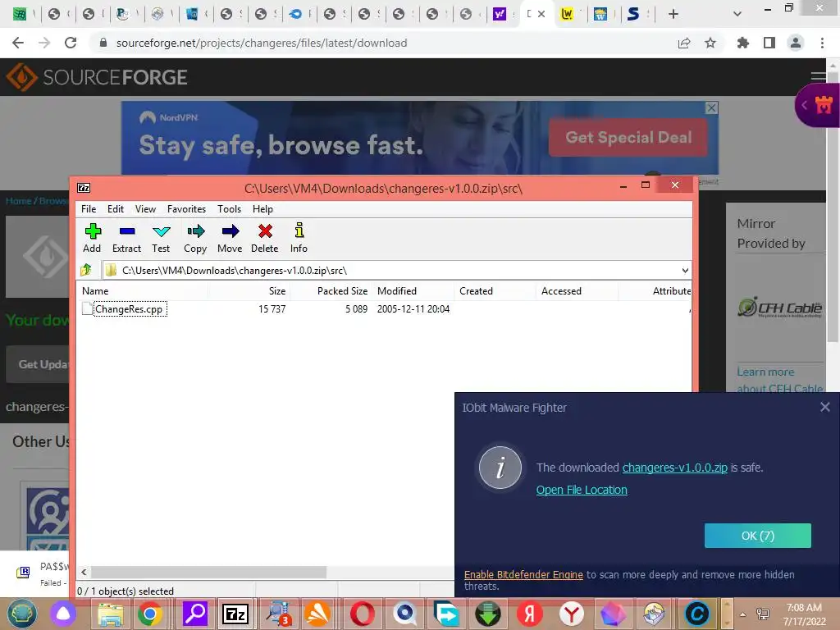840x630 pixels.
Task: Click the Get Updates button on SourceForge page
Action: tap(39, 364)
